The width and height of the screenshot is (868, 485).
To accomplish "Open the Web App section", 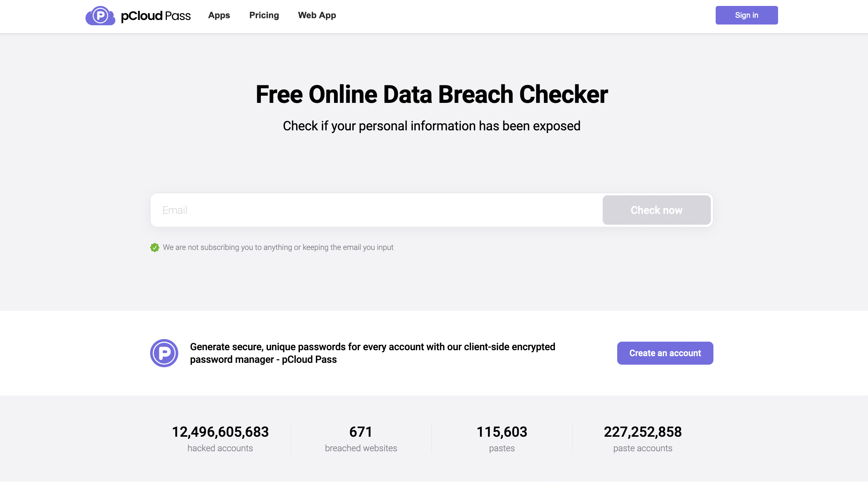I will (x=317, y=15).
